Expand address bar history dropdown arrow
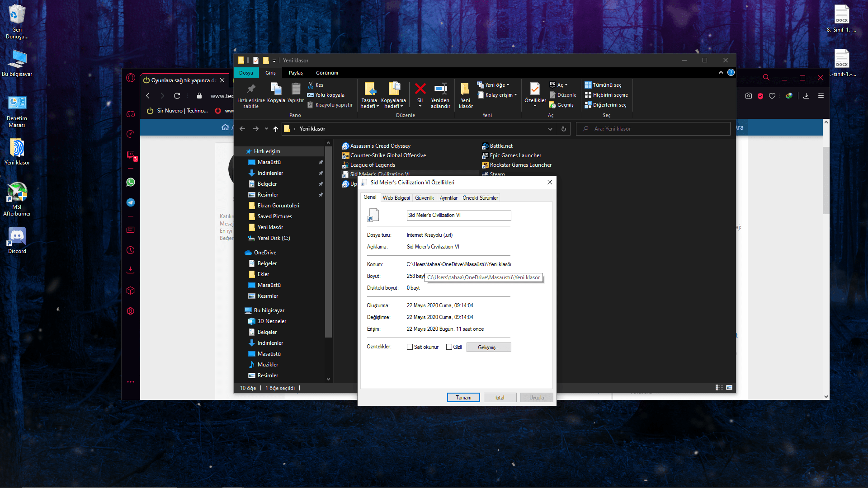 [550, 129]
